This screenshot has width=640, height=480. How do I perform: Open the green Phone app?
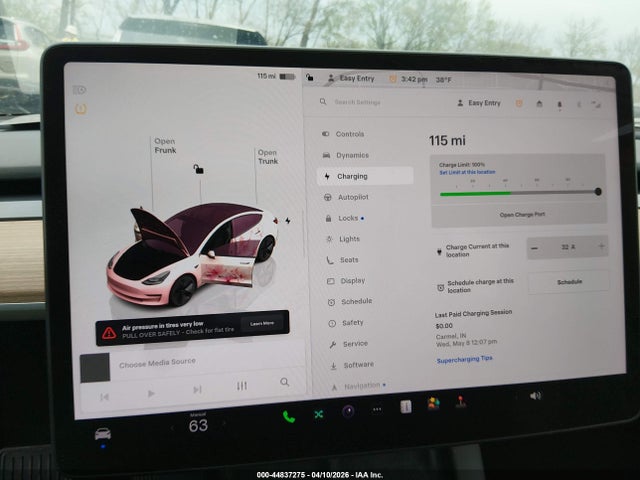(289, 417)
